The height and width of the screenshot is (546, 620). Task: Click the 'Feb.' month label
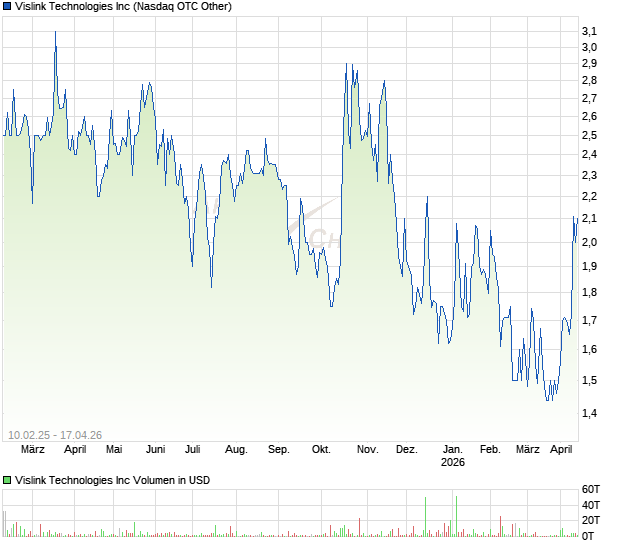click(x=490, y=450)
